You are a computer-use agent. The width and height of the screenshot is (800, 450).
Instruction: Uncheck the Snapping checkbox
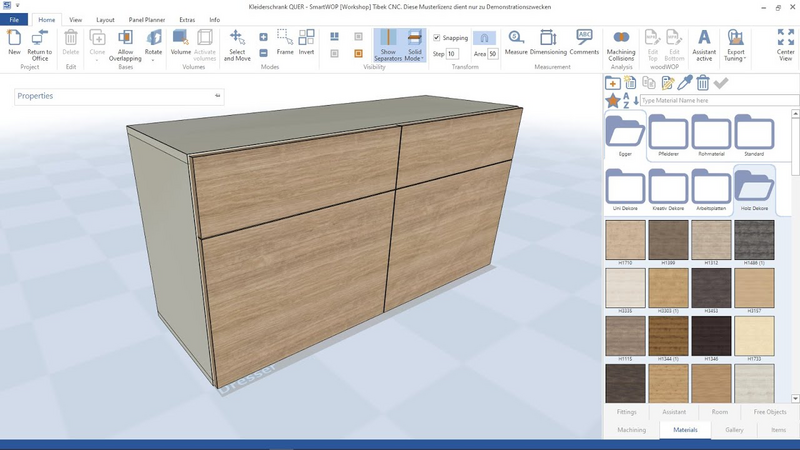coord(436,38)
